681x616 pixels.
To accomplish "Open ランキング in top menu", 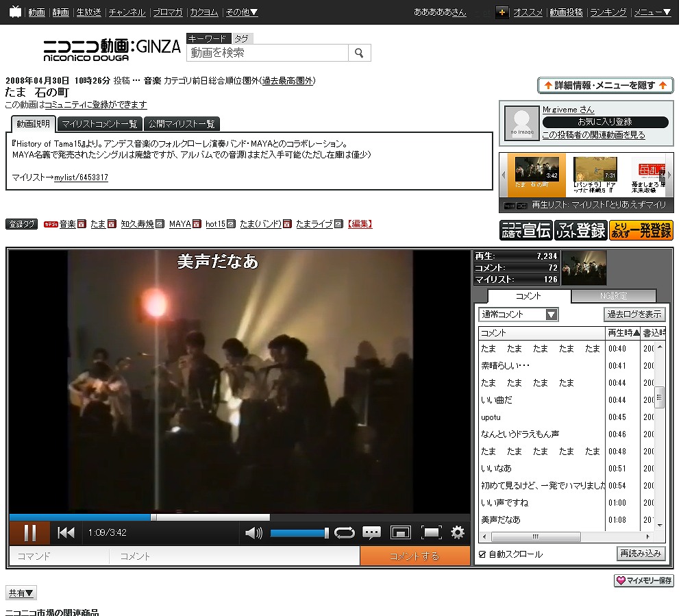I will pos(608,12).
